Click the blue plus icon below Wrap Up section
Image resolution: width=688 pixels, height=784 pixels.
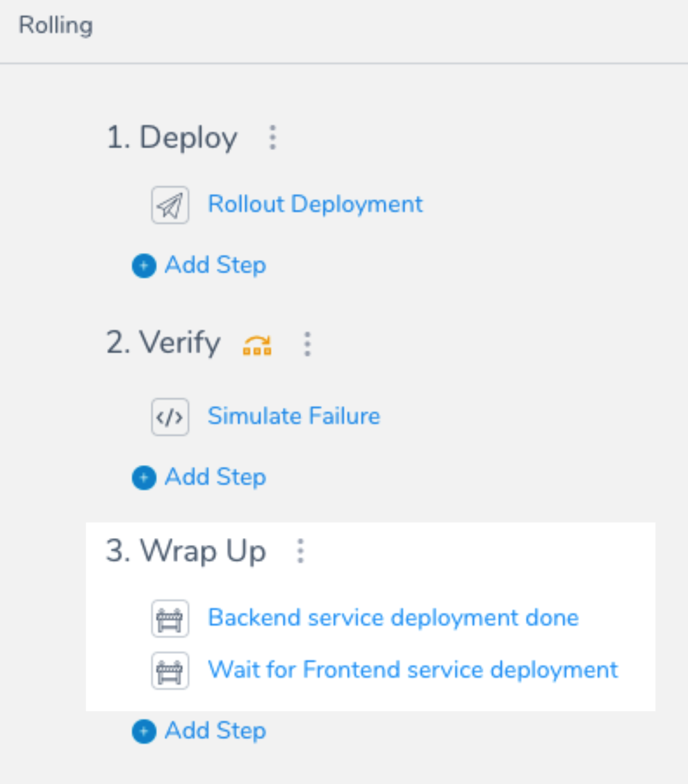[144, 731]
